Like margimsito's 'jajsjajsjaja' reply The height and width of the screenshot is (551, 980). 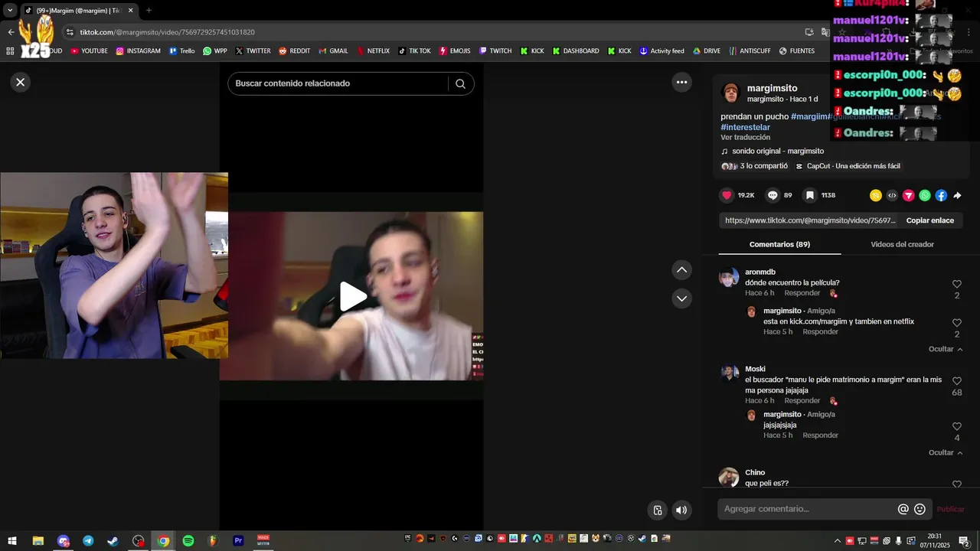click(956, 426)
